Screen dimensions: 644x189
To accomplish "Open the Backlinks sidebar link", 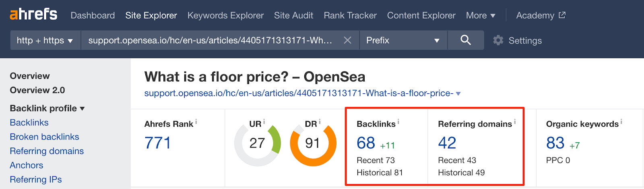I will pos(29,123).
